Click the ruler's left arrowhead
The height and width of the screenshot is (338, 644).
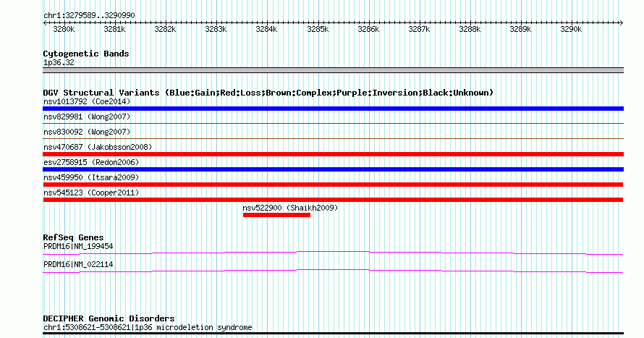point(45,22)
